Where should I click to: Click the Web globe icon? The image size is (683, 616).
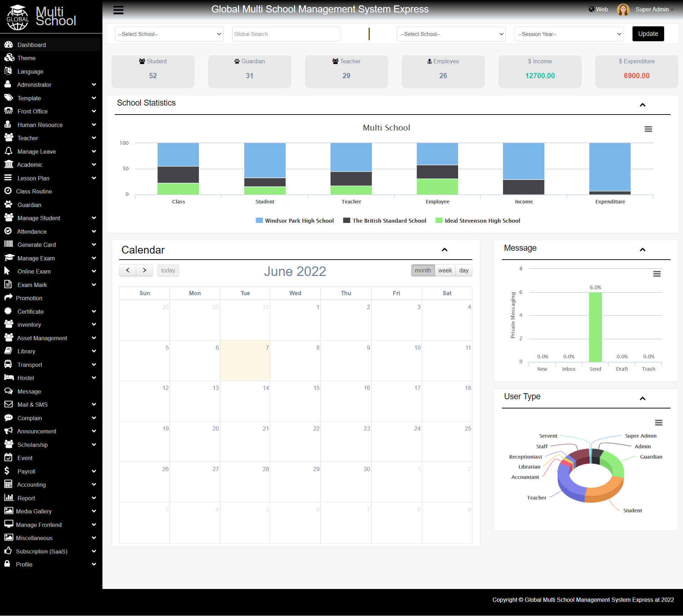pos(591,9)
